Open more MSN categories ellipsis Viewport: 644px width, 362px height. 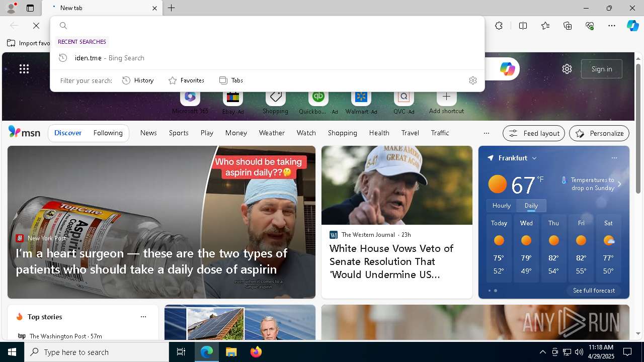pyautogui.click(x=486, y=133)
